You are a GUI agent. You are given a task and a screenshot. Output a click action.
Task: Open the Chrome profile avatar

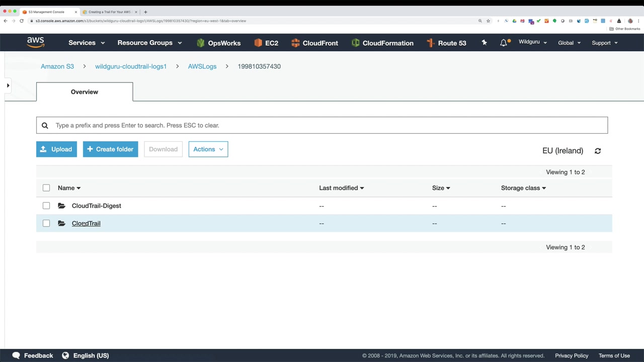pos(631,21)
